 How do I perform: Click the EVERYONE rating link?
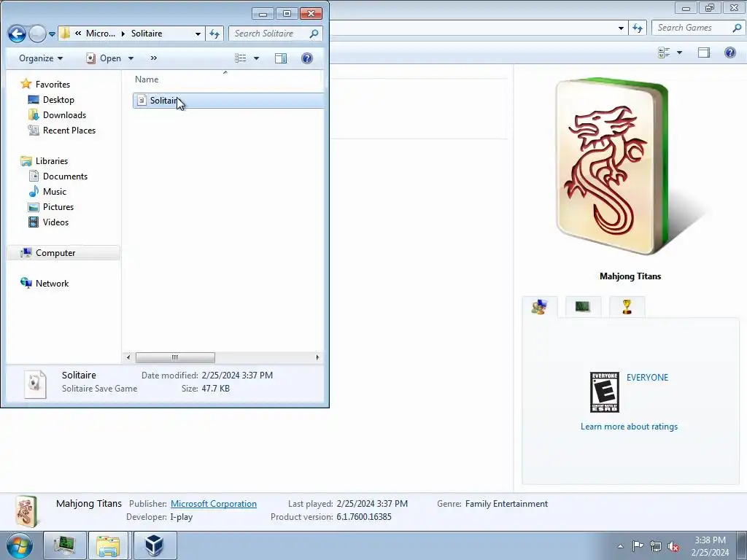tap(648, 377)
